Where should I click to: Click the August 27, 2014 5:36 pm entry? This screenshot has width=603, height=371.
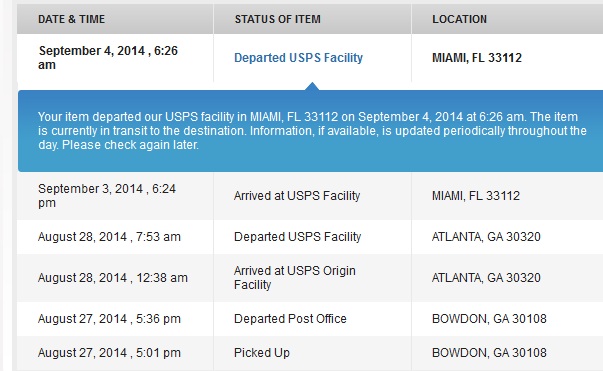click(x=109, y=319)
